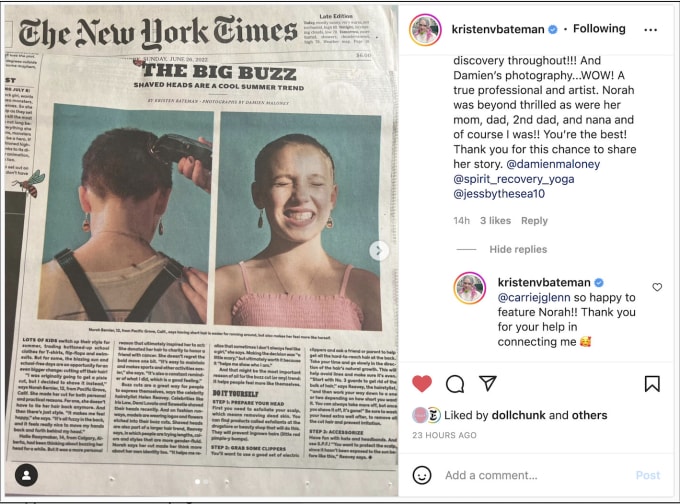
Task: Open emoji picker smiley icon
Action: (x=422, y=475)
